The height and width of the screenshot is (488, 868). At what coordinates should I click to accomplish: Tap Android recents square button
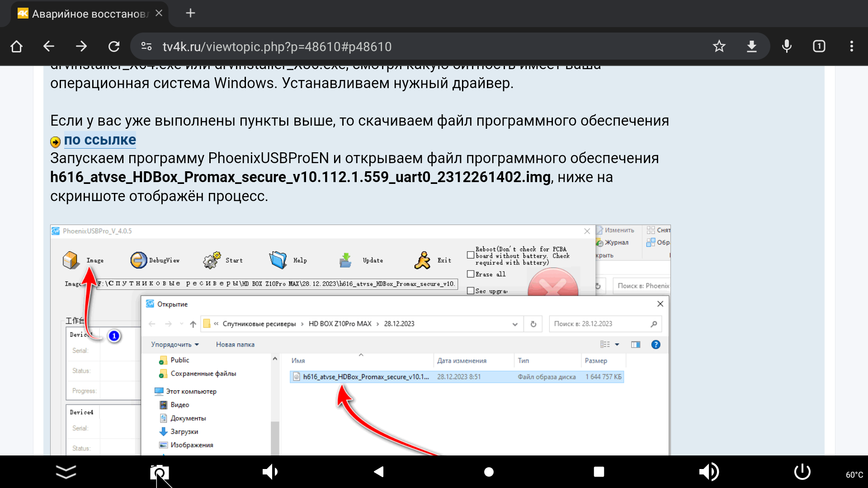click(599, 472)
